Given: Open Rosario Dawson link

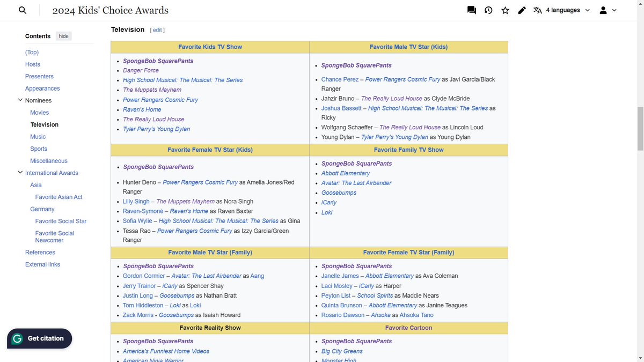Looking at the screenshot, I should [343, 315].
